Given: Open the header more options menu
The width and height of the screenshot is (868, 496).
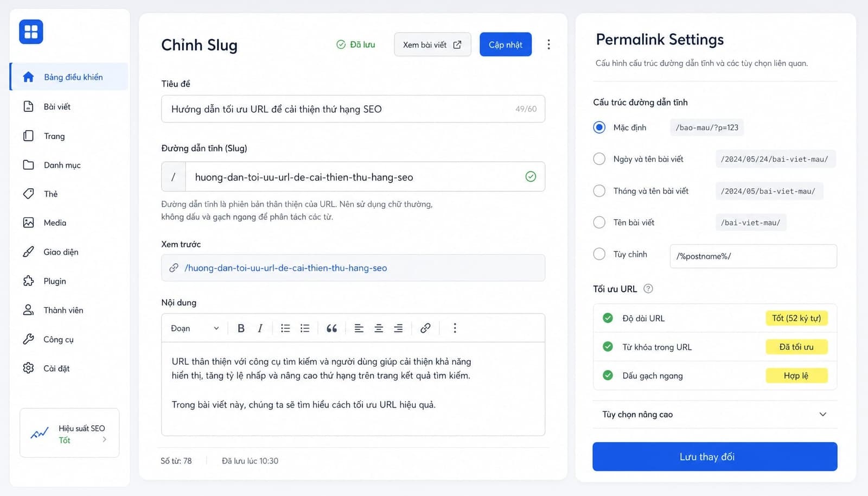Looking at the screenshot, I should point(548,44).
